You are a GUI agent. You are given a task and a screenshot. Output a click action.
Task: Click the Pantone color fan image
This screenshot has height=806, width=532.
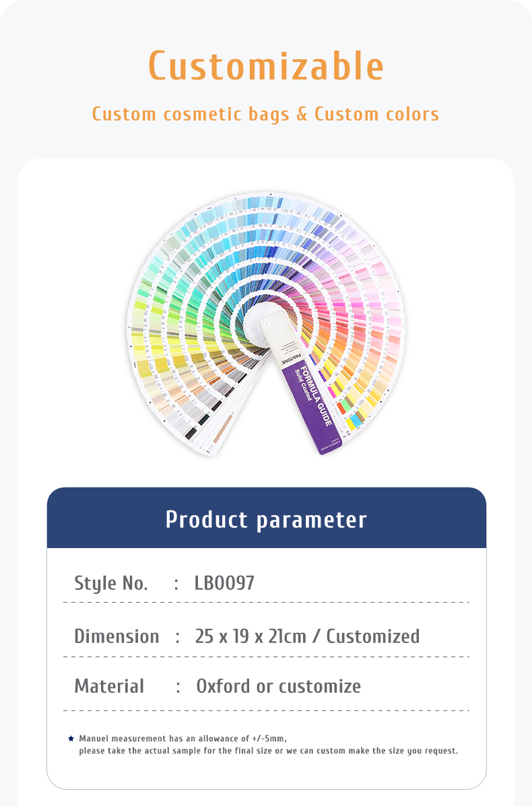pyautogui.click(x=266, y=325)
